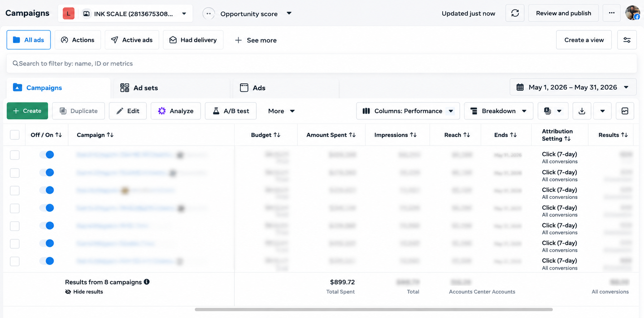Click the A/B test button
The width and height of the screenshot is (644, 318).
coord(231,111)
